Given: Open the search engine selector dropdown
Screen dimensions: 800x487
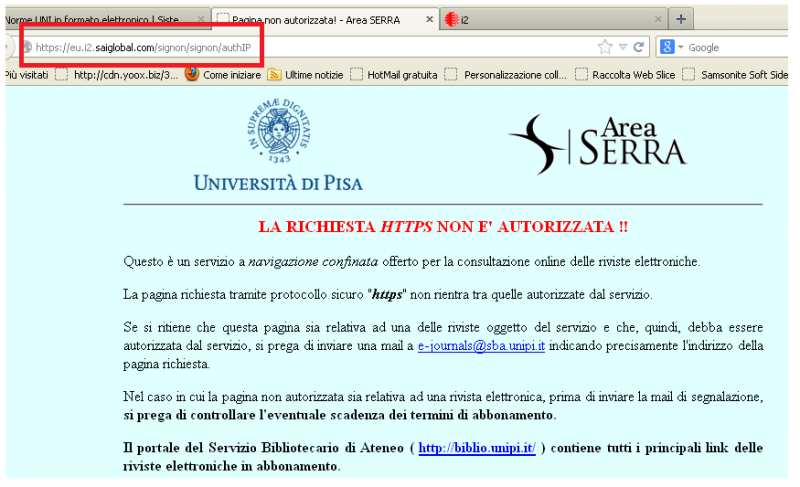Looking at the screenshot, I should click(680, 47).
